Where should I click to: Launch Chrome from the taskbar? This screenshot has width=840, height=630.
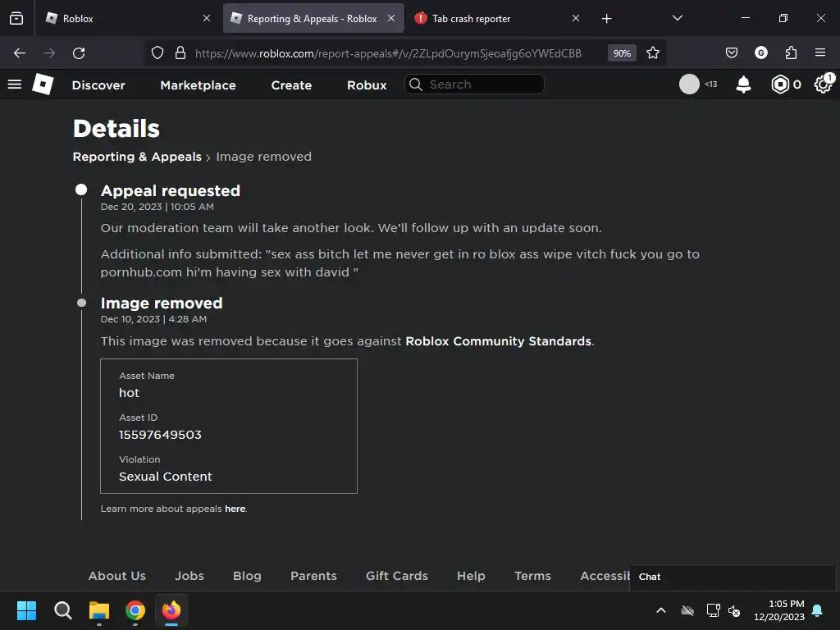tap(135, 610)
